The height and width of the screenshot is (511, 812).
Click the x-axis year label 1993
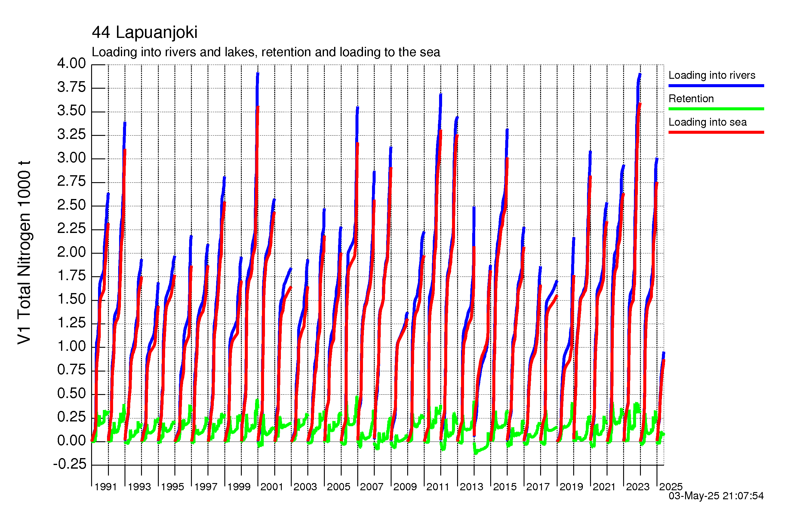tap(139, 487)
